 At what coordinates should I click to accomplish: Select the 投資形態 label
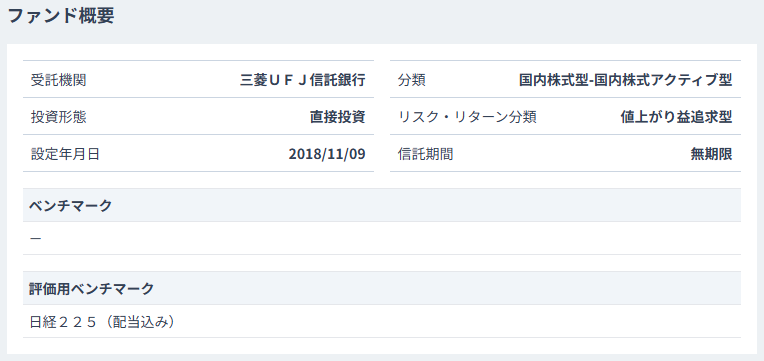pos(58,117)
